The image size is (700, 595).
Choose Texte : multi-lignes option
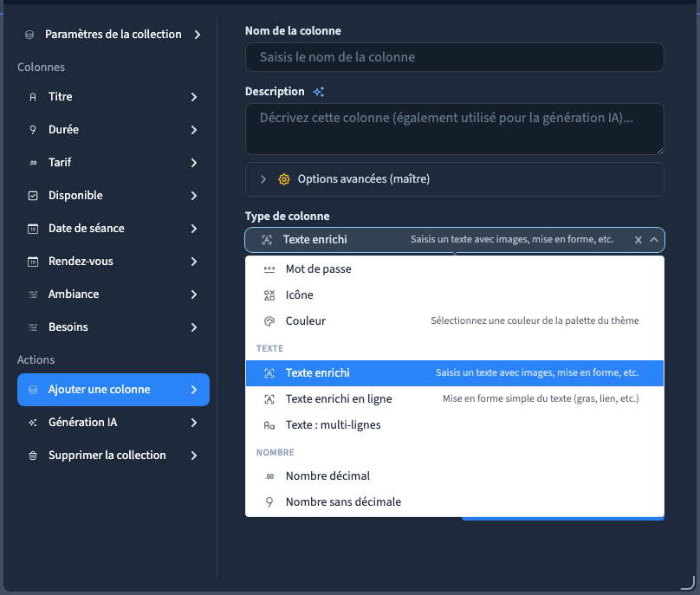tap(455, 425)
